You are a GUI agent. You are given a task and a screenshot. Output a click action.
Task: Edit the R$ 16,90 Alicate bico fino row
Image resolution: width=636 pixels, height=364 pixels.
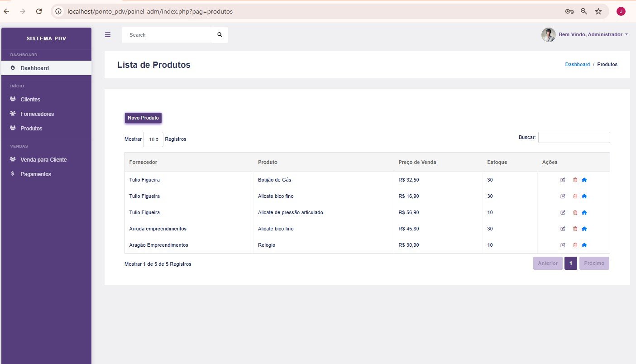563,196
